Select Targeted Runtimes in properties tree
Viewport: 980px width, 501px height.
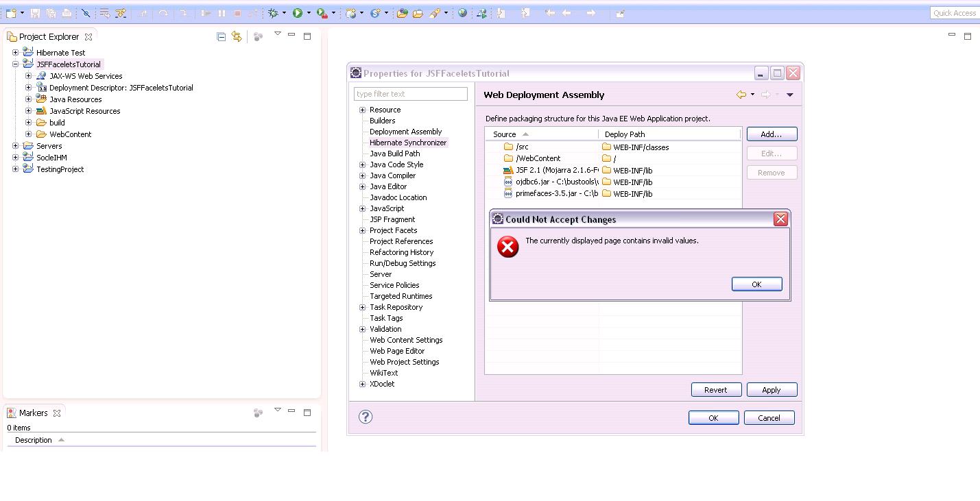click(401, 296)
